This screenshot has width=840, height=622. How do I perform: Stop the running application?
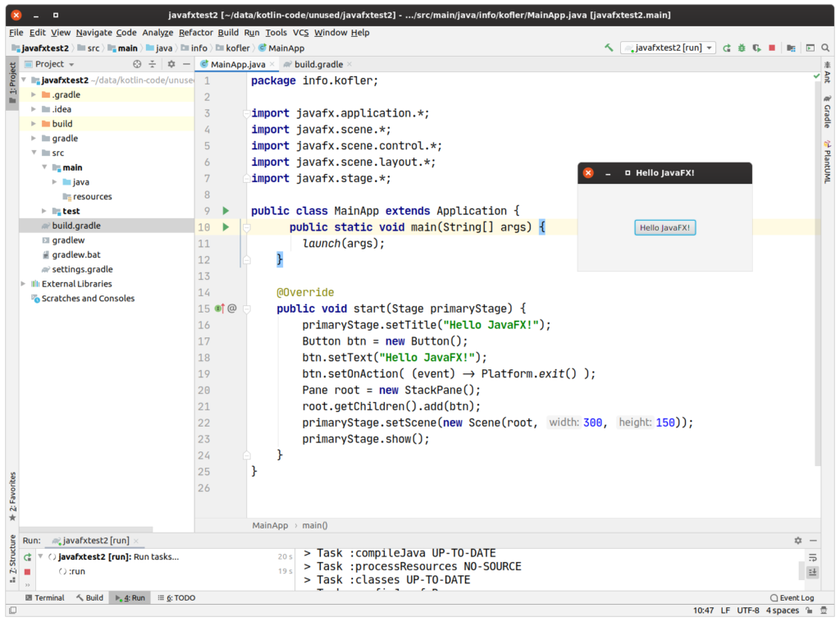771,48
